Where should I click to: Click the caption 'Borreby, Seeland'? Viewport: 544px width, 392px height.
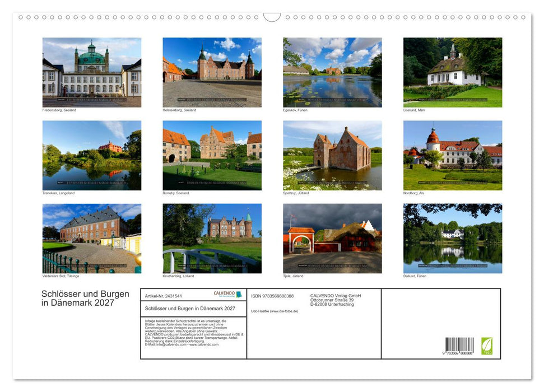[x=176, y=193]
